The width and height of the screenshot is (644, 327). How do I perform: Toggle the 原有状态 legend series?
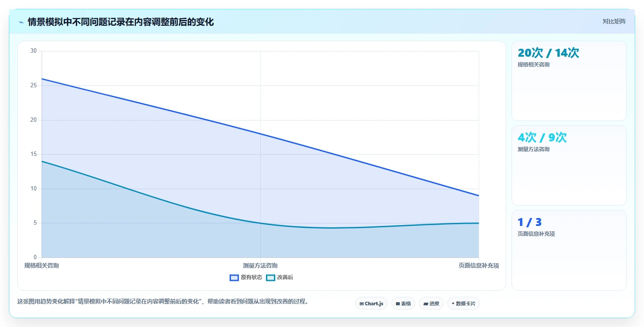246,277
